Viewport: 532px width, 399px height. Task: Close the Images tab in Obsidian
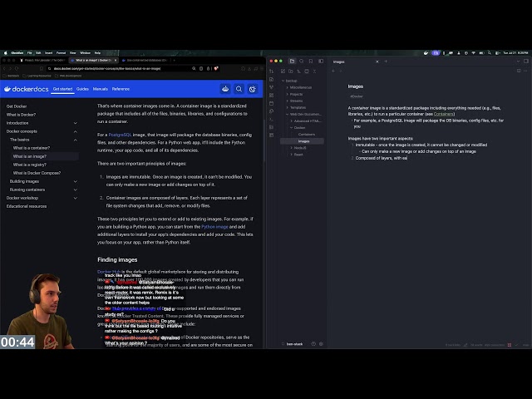[x=377, y=62]
